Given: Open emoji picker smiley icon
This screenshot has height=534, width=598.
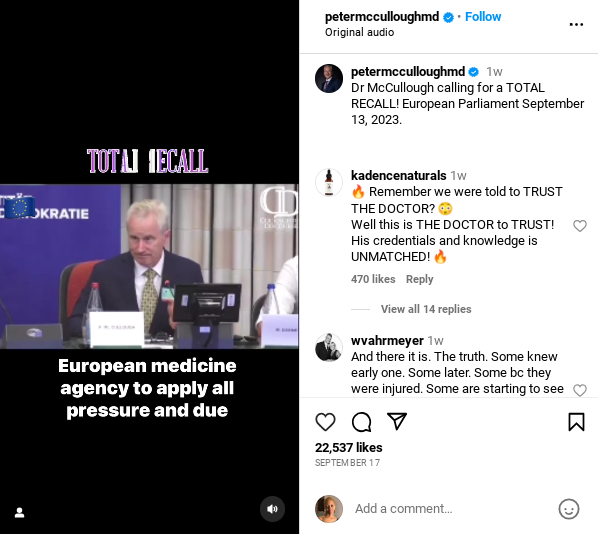Looking at the screenshot, I should 569,509.
